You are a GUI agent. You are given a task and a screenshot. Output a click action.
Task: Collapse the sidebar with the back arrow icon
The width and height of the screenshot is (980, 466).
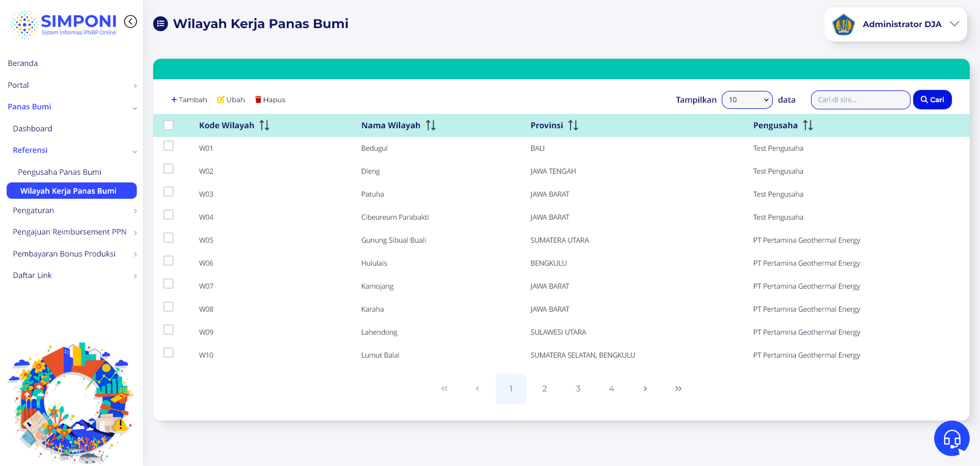(131, 21)
